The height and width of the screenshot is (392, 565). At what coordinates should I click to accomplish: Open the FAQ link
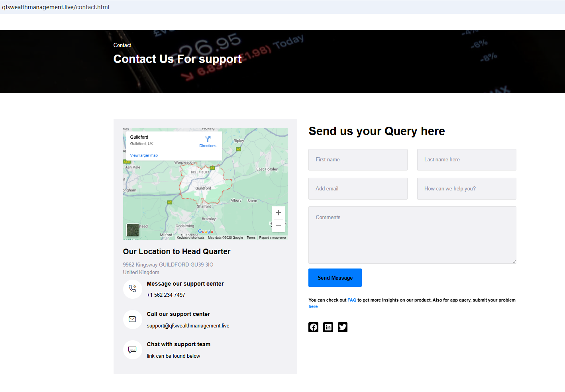(x=352, y=300)
